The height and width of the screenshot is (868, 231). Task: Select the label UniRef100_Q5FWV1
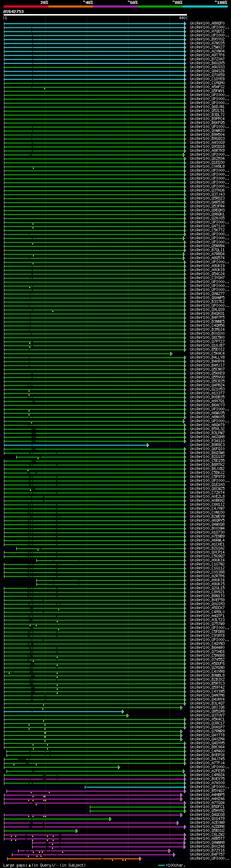pos(207,91)
